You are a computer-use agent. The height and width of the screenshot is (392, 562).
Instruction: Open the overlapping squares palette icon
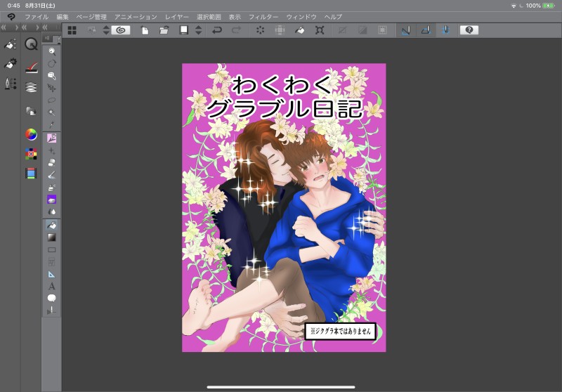pyautogui.click(x=31, y=111)
